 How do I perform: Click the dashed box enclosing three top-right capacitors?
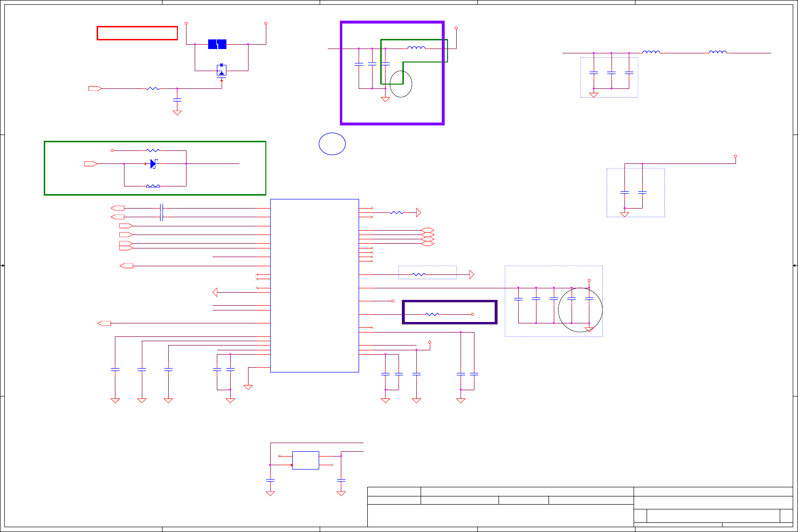pos(609,77)
